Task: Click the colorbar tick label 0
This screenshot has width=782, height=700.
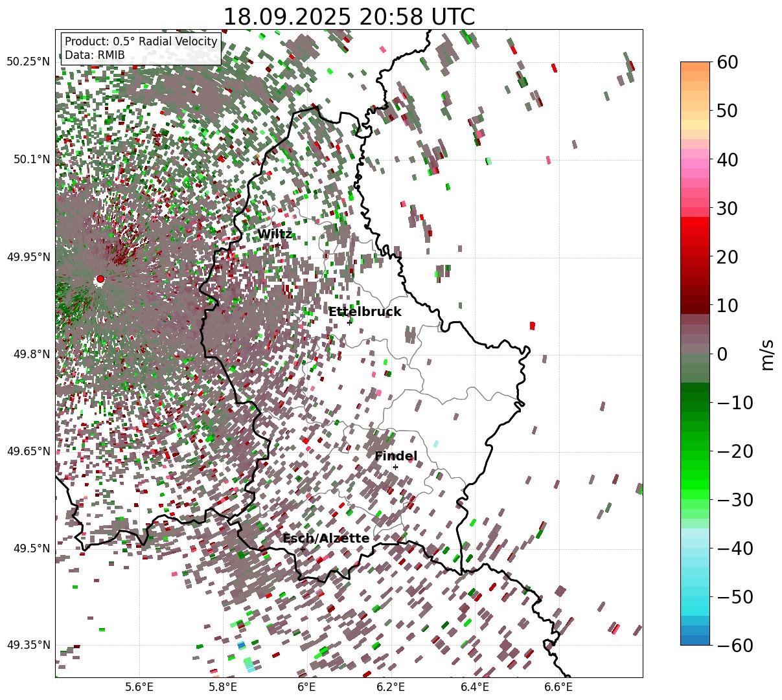Action: (x=722, y=354)
